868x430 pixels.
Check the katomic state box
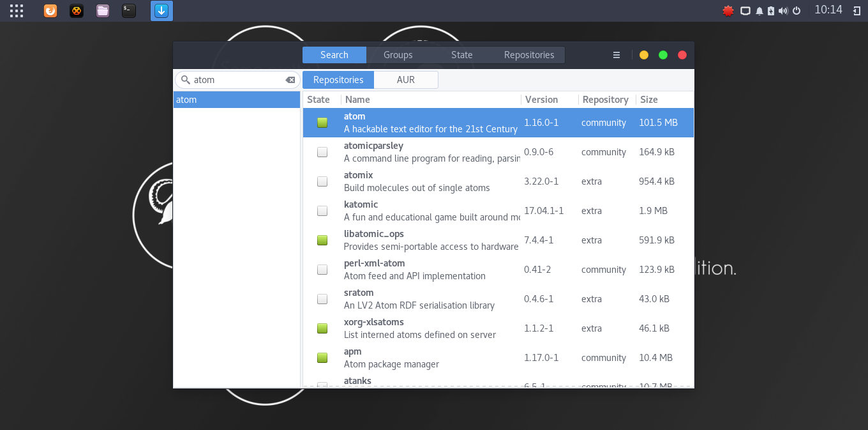322,211
